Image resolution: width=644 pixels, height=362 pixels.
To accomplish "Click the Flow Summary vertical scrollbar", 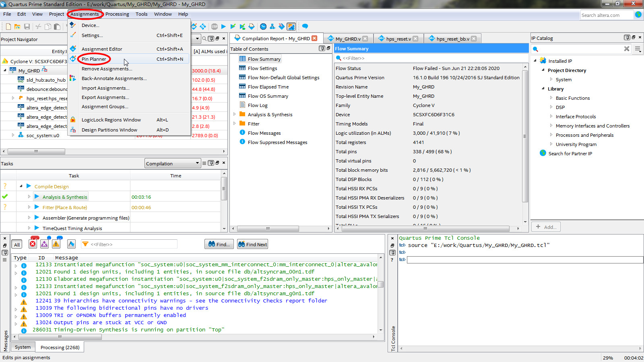I will pos(524,136).
